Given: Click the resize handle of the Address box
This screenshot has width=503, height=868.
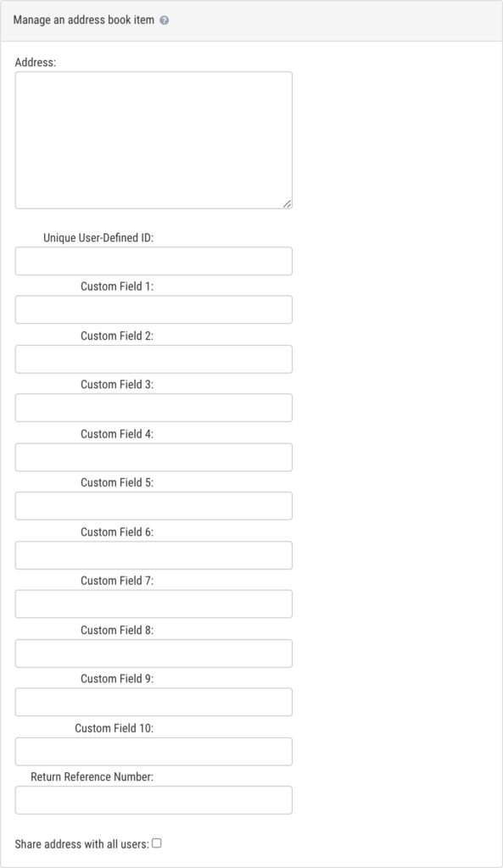Looking at the screenshot, I should pos(288,203).
